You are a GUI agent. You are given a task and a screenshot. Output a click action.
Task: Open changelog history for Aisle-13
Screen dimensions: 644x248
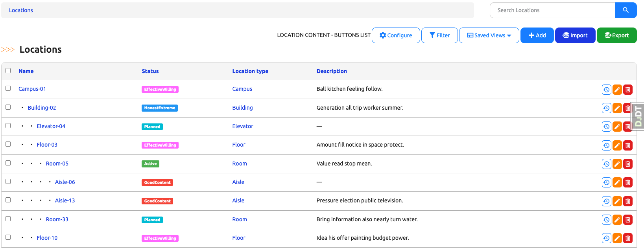click(606, 201)
